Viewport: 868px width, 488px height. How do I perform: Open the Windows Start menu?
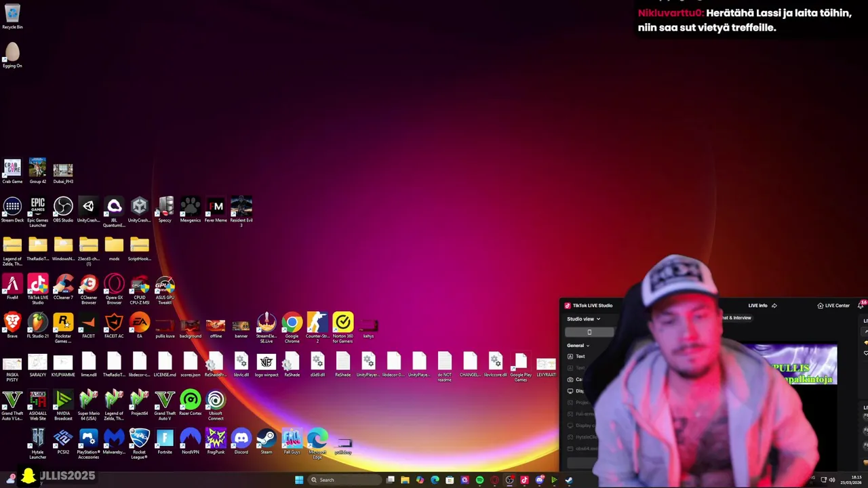(299, 480)
